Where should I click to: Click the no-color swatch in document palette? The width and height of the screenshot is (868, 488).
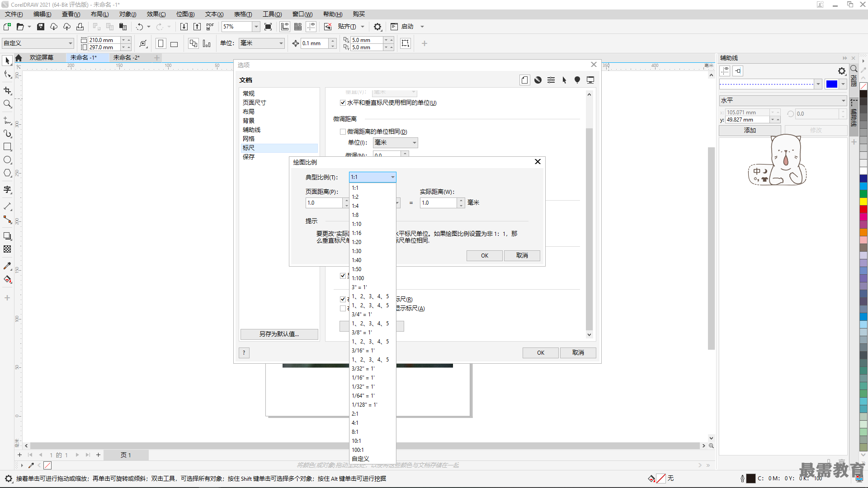(47, 465)
